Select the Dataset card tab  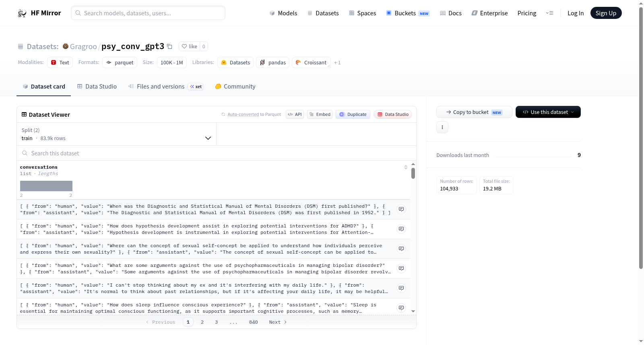44,86
